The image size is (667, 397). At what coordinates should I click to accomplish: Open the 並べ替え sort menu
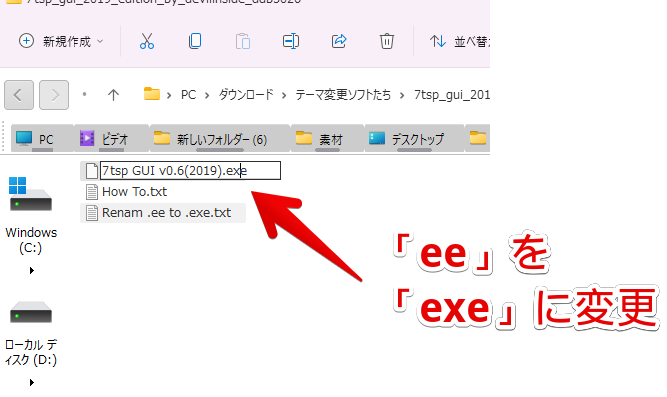pyautogui.click(x=459, y=41)
